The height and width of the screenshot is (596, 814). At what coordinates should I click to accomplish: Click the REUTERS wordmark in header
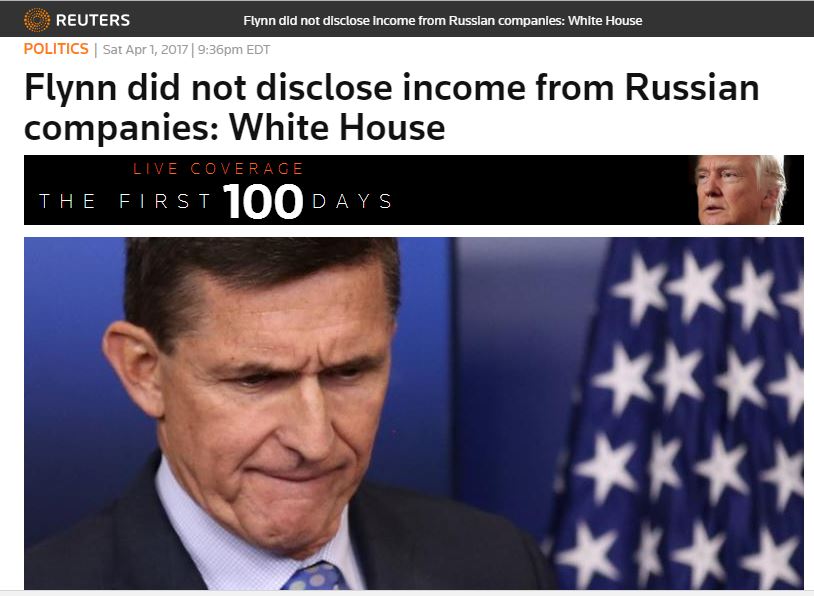[93, 20]
